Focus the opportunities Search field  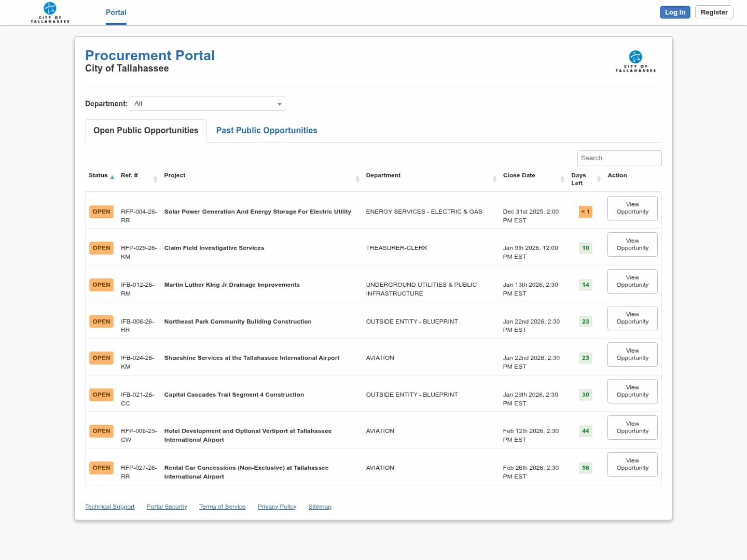click(619, 158)
